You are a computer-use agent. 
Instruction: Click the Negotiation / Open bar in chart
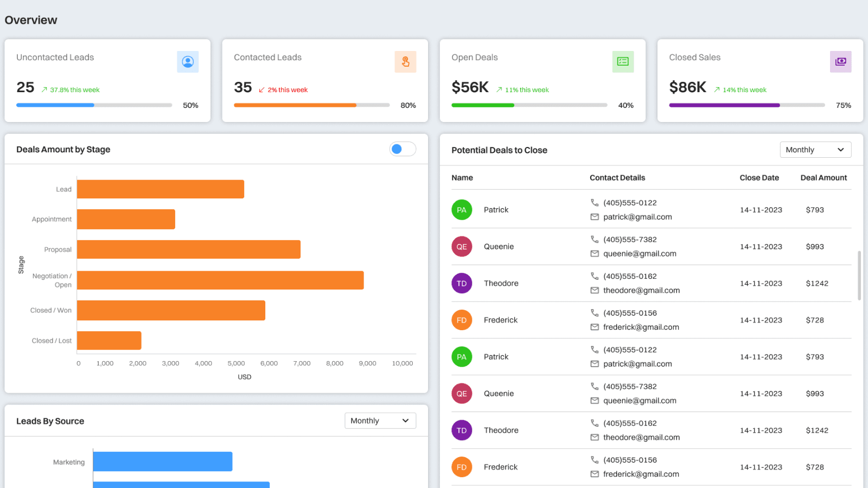pyautogui.click(x=220, y=280)
